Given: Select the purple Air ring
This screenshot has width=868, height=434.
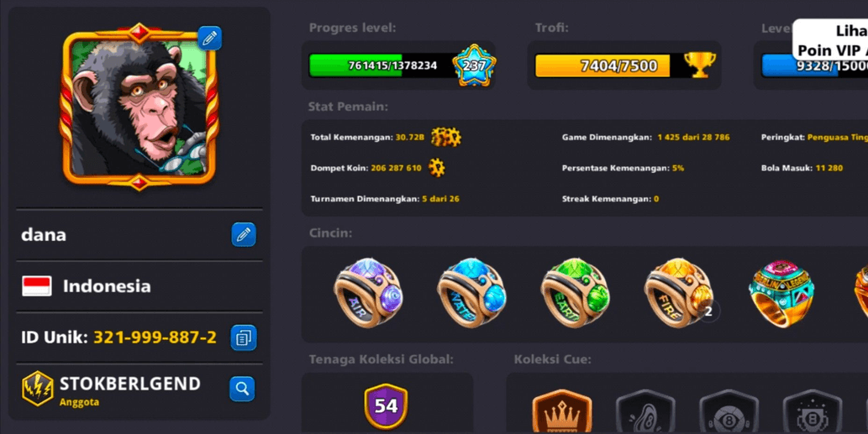Looking at the screenshot, I should point(368,292).
